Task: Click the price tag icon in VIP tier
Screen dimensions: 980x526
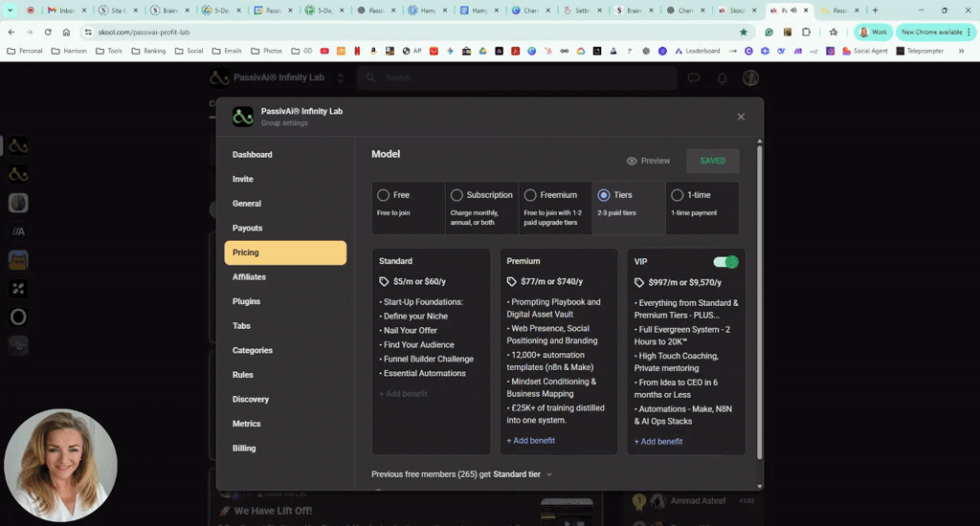Action: coord(638,282)
